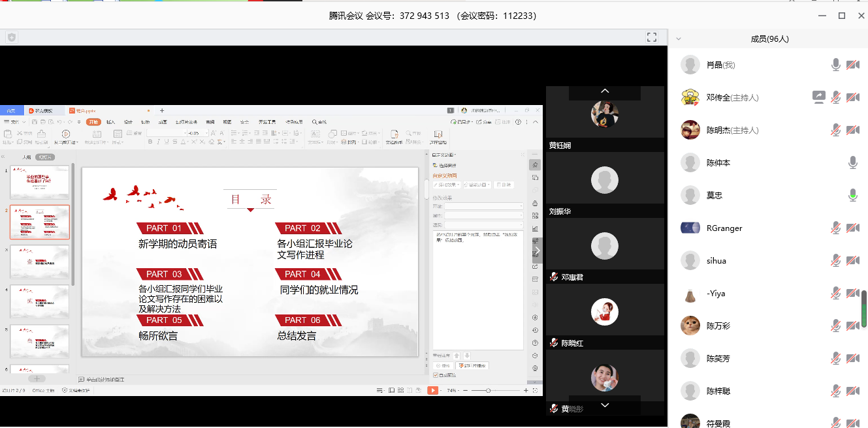Viewport: 868px width, 428px height.
Task: Click the bold B icon in WPS ribbon
Action: [150, 142]
